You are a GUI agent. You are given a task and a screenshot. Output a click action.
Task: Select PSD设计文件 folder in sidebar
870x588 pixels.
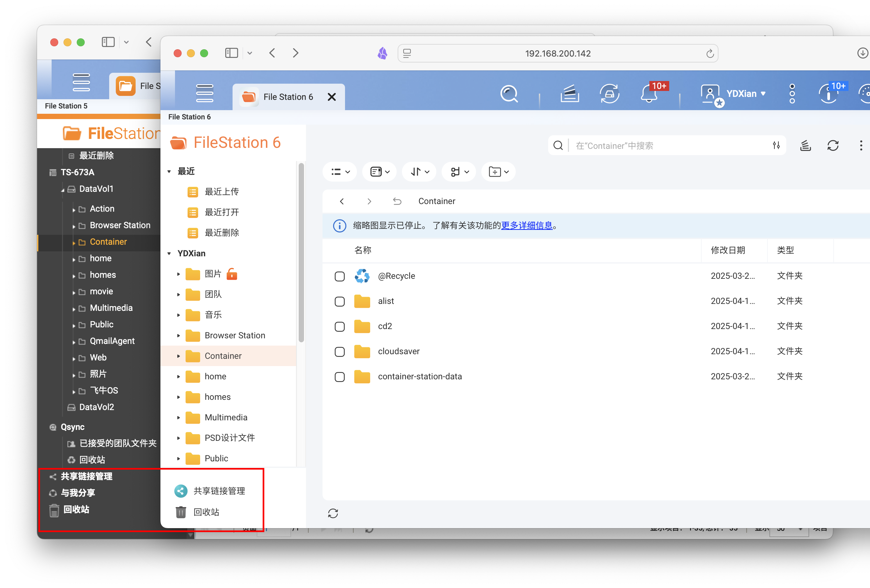(x=230, y=438)
